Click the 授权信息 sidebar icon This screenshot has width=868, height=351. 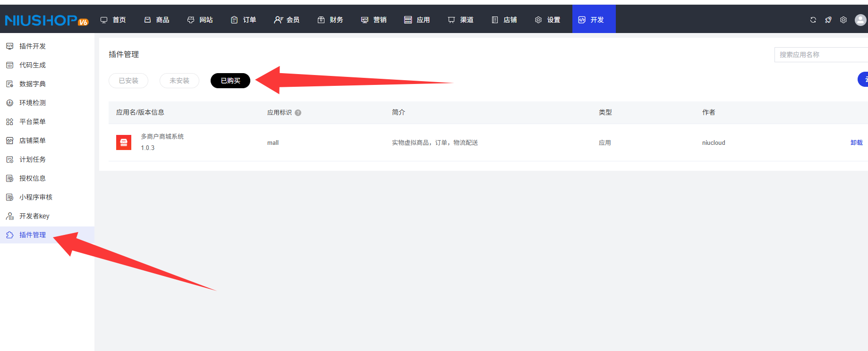(x=9, y=178)
